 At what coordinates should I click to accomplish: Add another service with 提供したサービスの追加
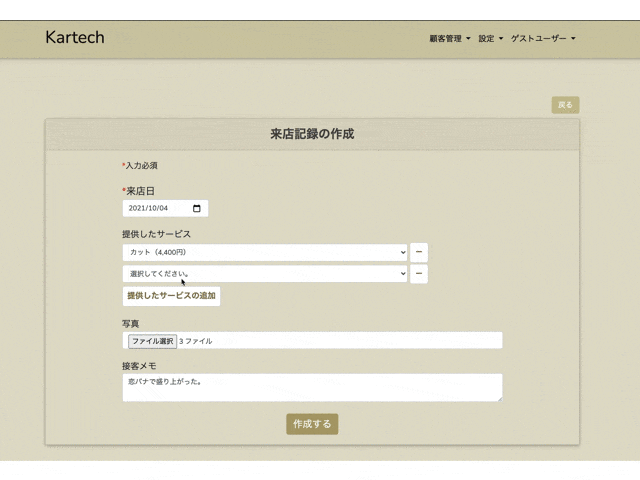click(x=171, y=296)
